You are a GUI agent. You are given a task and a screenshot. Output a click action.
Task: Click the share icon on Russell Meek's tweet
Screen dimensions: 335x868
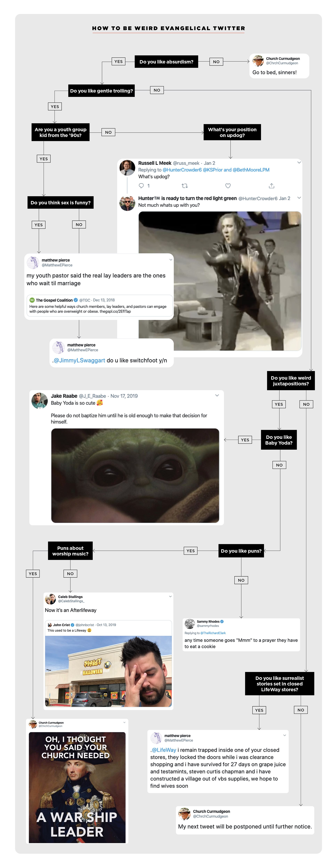click(272, 186)
